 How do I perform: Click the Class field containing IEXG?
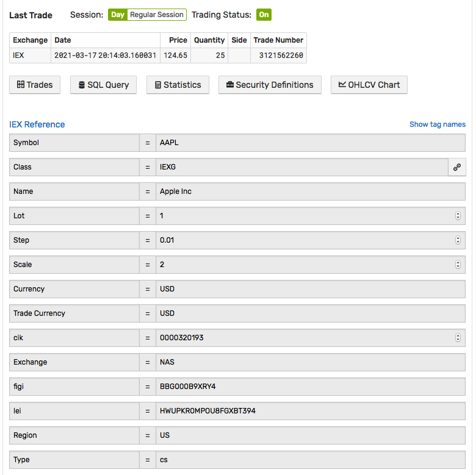coord(302,167)
